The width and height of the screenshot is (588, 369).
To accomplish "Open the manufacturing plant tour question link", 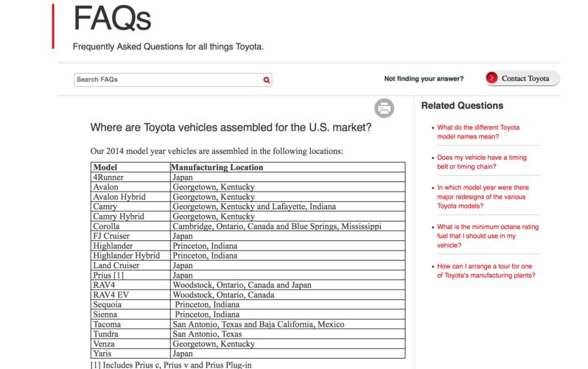I will point(486,271).
